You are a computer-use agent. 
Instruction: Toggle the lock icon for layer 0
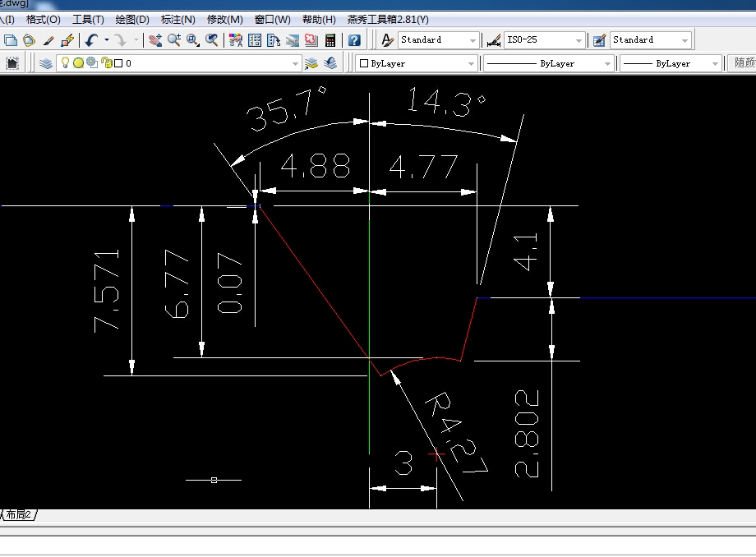[105, 63]
